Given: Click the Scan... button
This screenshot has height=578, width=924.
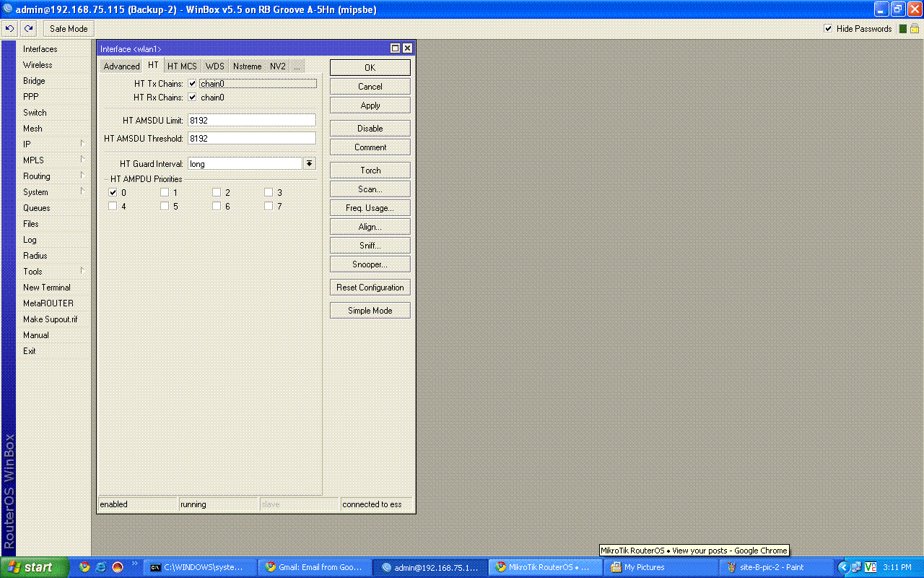Looking at the screenshot, I should coord(370,189).
